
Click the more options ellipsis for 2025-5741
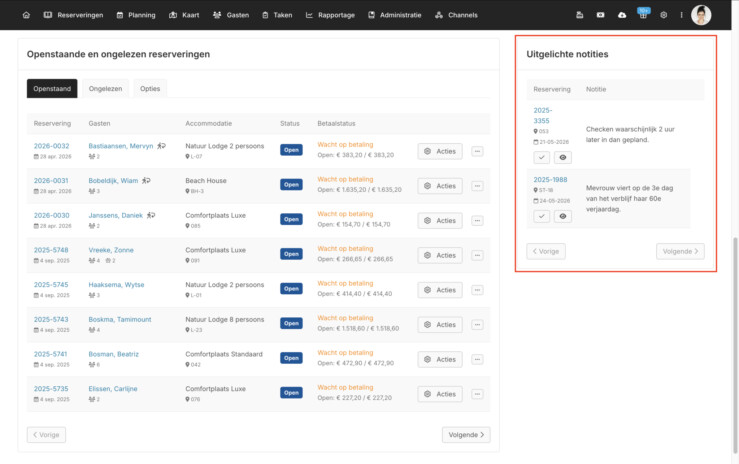477,359
